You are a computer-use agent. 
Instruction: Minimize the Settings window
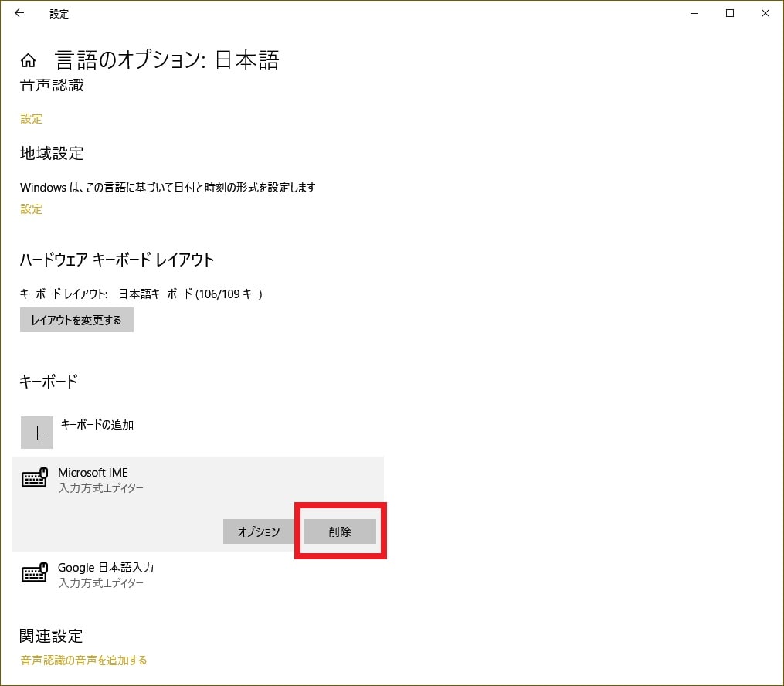click(694, 13)
